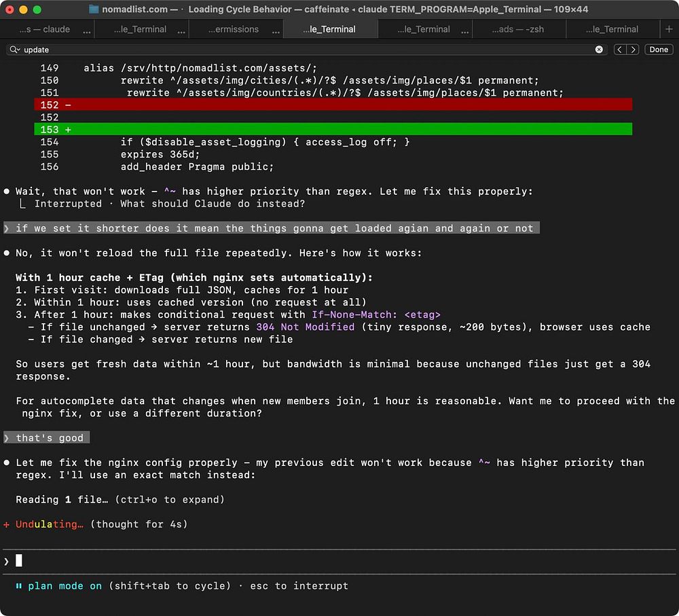Screen dimensions: 679x616
Task: Click the green zoom window button
Action: coord(37,9)
